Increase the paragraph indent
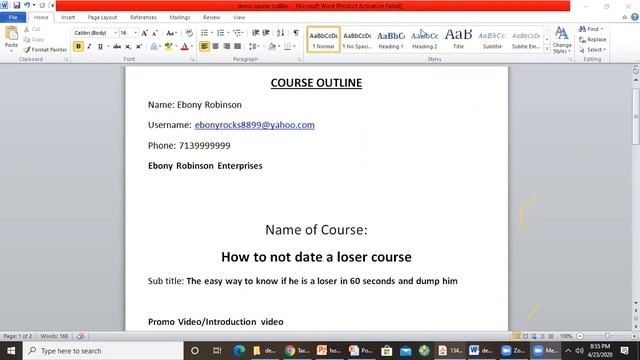 point(266,33)
